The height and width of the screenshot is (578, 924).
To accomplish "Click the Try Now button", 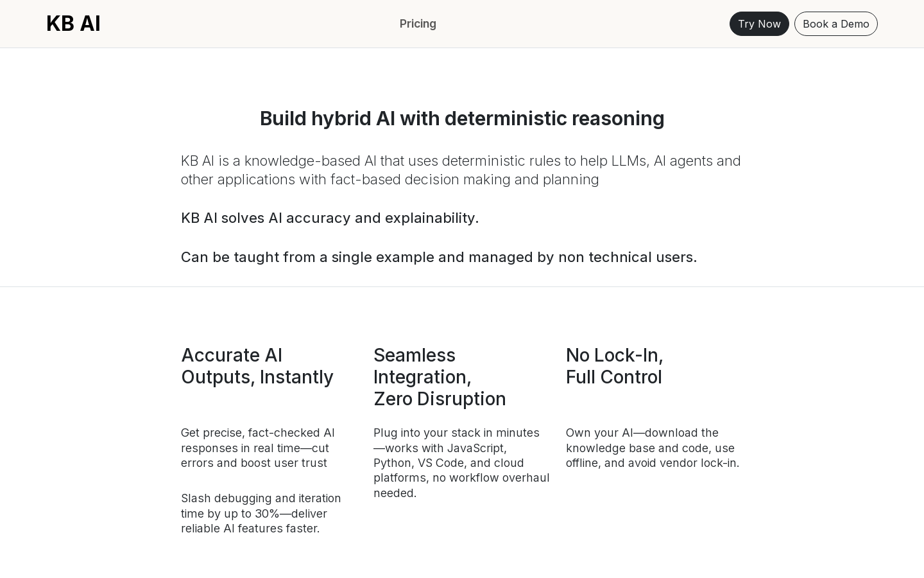I will coord(759,24).
